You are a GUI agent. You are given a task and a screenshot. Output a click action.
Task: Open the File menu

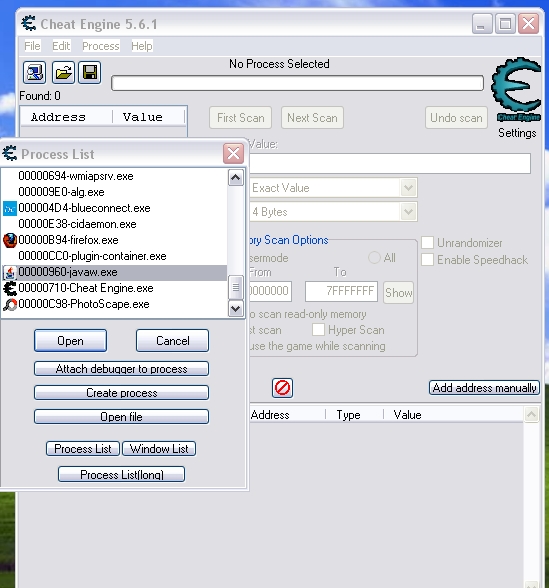[32, 46]
